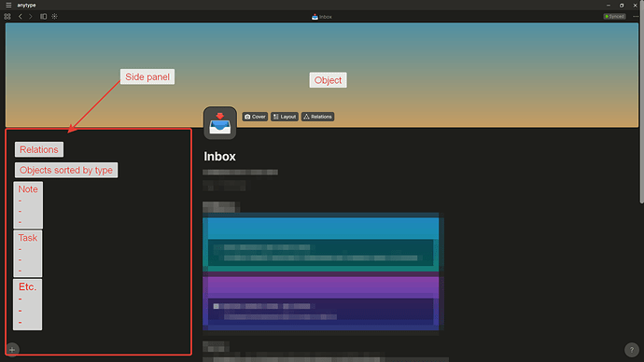Select the blue colored block
The width and height of the screenshot is (644, 362).
coord(321,244)
